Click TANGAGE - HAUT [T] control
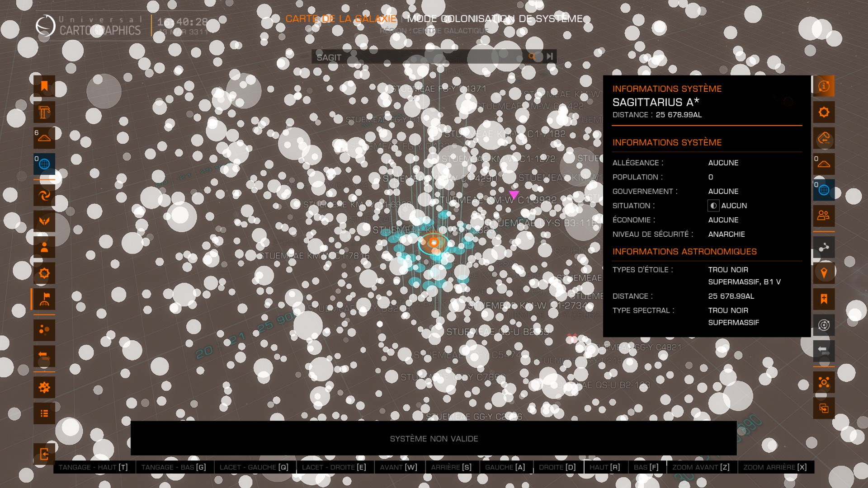 tap(93, 467)
